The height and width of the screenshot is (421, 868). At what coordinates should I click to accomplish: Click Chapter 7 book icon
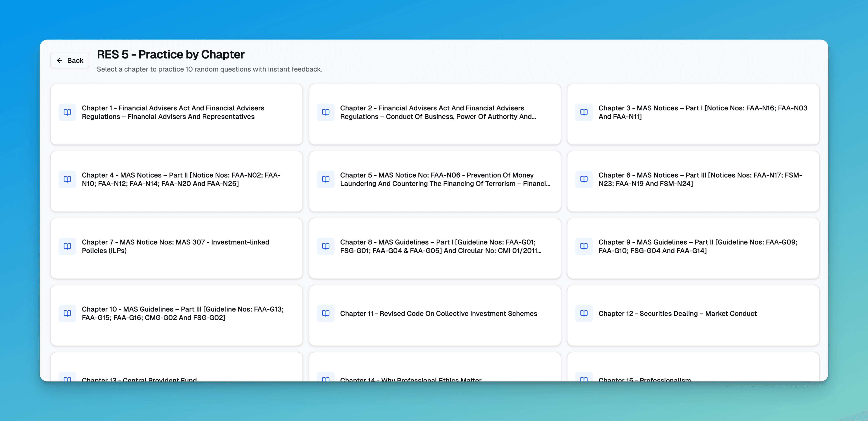point(67,246)
